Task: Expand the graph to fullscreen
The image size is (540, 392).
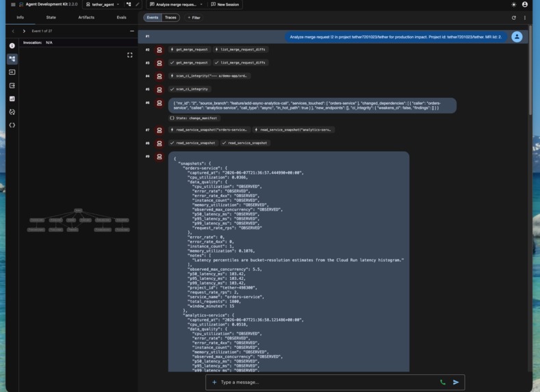Action: pos(130,55)
